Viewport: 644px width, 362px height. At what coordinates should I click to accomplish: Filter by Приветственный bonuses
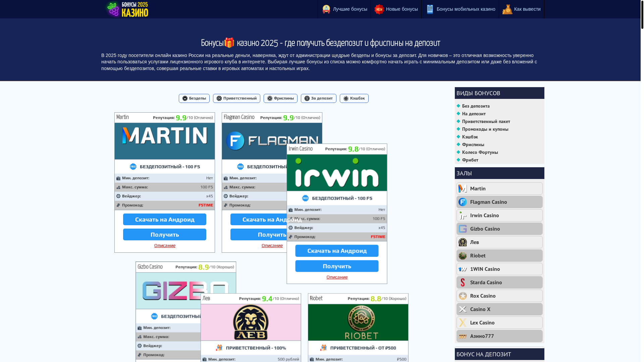[x=236, y=98]
